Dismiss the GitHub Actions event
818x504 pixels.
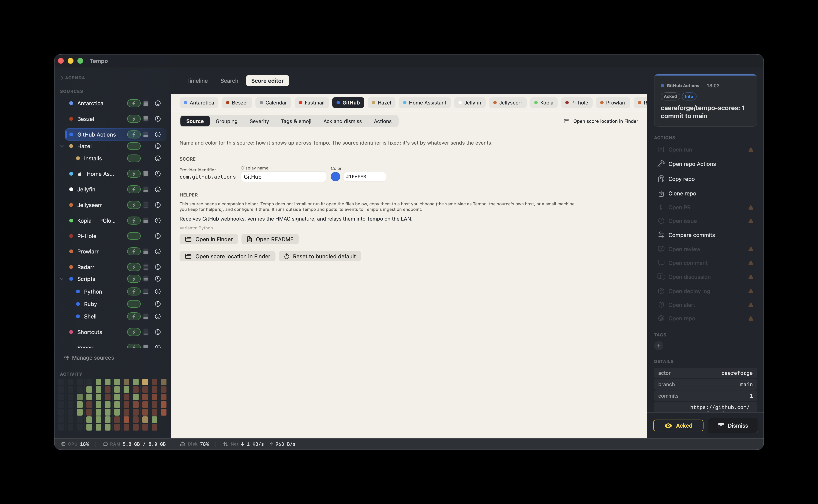(x=733, y=426)
